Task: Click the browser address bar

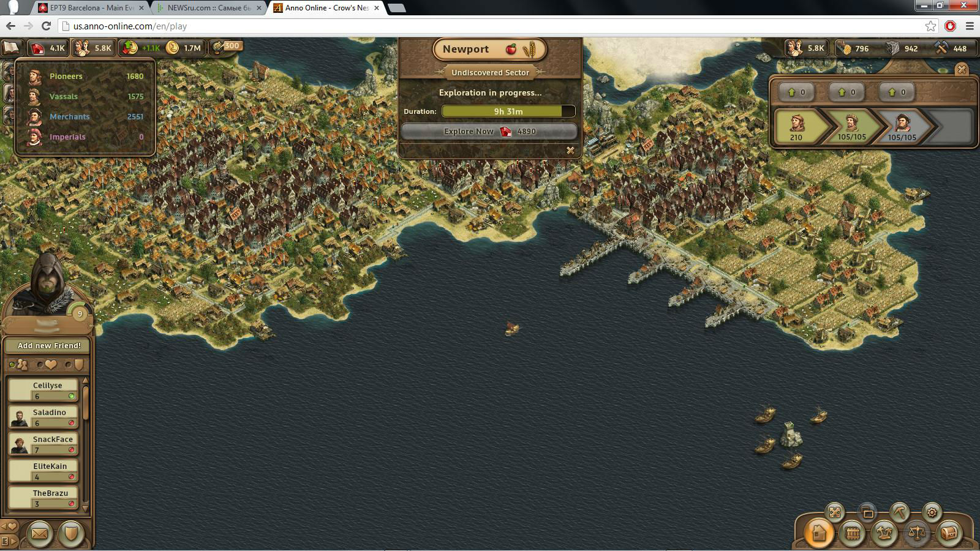Action: tap(496, 26)
